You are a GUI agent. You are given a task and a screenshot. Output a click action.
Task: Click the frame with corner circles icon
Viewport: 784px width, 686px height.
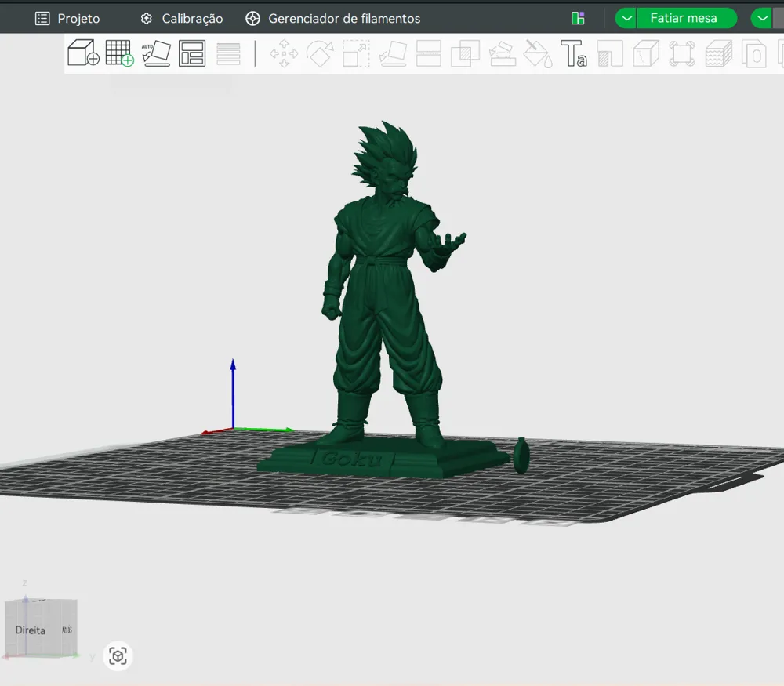point(682,53)
